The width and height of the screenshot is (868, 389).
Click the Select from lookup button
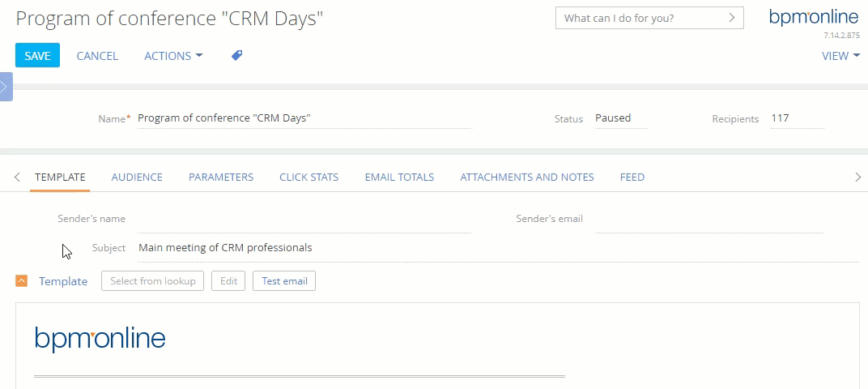153,281
